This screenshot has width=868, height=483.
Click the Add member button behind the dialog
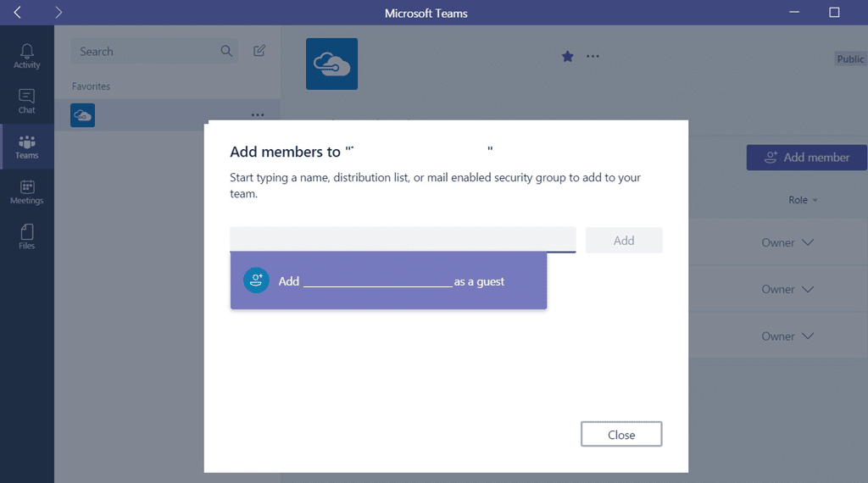(807, 158)
